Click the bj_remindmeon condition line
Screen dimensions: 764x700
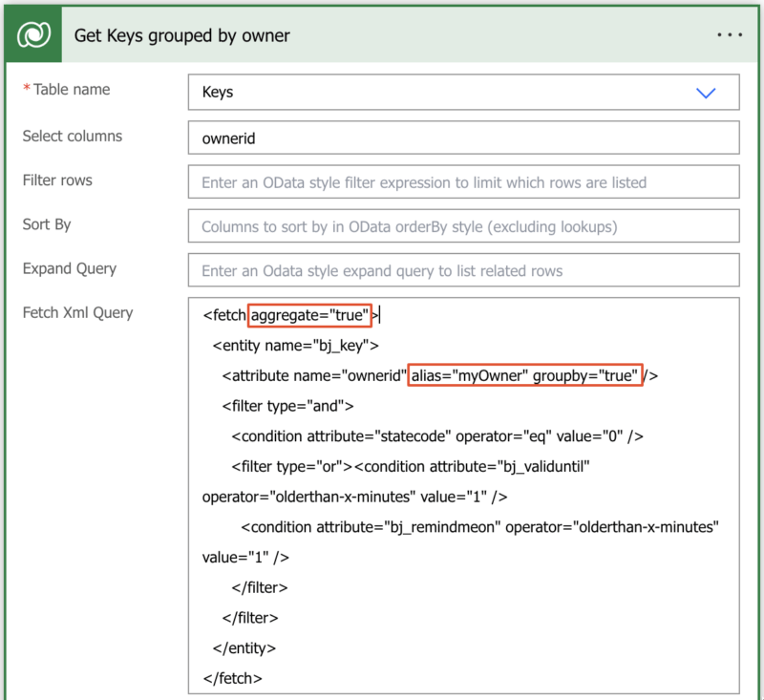click(480, 527)
